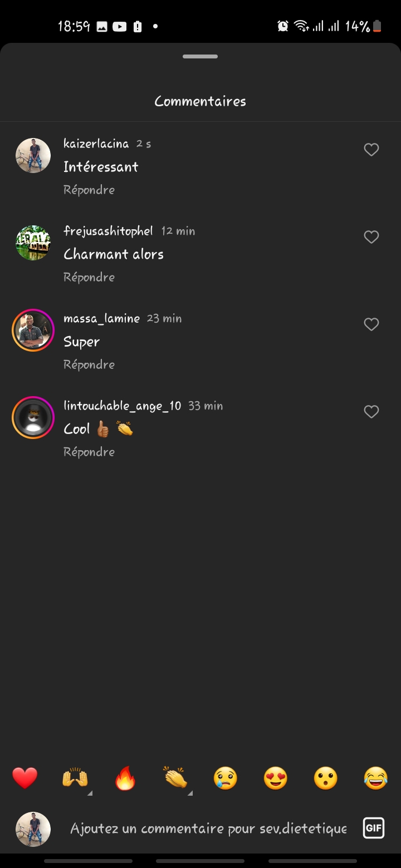401x868 pixels.
Task: Open lintouchable_ange_10's profile from username
Action: pyautogui.click(x=123, y=406)
